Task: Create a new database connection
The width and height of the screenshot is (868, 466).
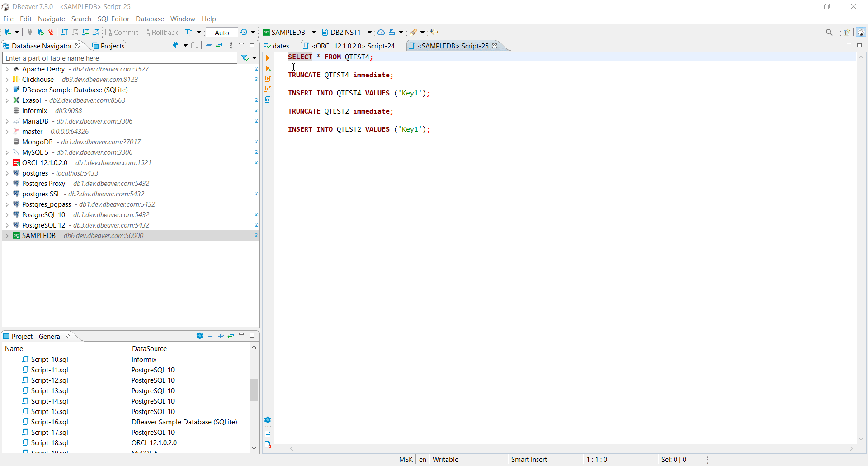Action: (x=8, y=32)
